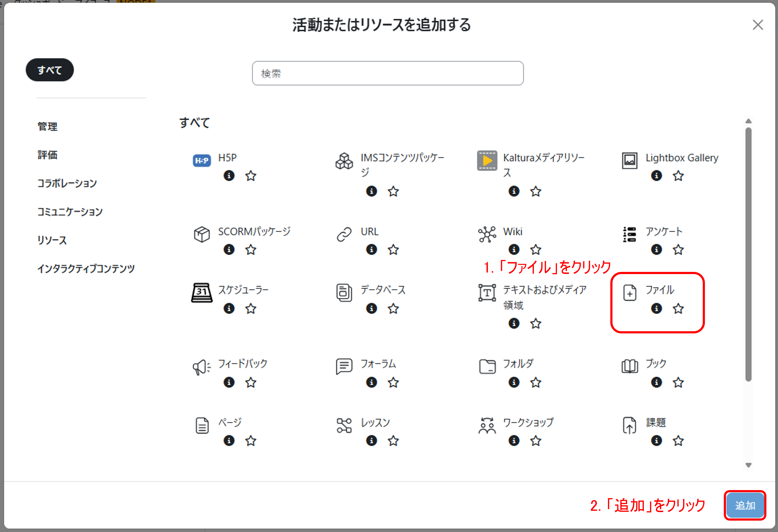Open info for ブック
The height and width of the screenshot is (532, 778).
(x=657, y=382)
